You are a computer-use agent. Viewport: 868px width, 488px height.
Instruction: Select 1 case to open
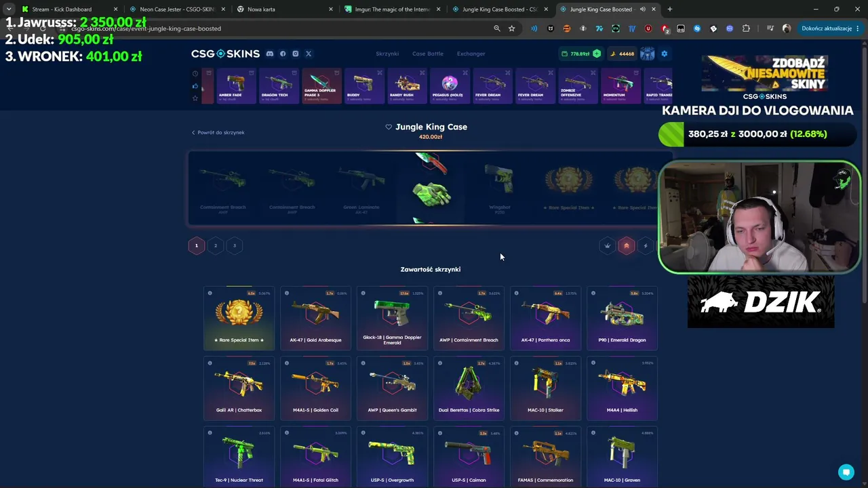(x=197, y=246)
